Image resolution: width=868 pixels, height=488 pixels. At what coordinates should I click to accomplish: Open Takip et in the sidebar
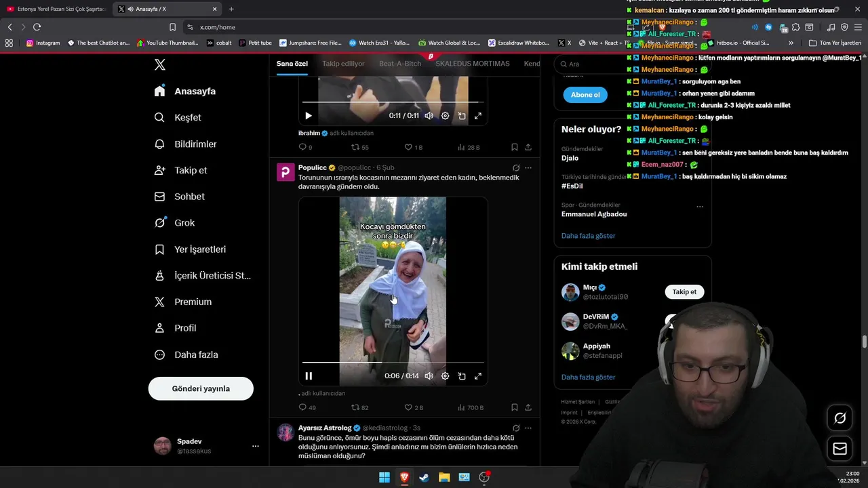[x=180, y=170]
